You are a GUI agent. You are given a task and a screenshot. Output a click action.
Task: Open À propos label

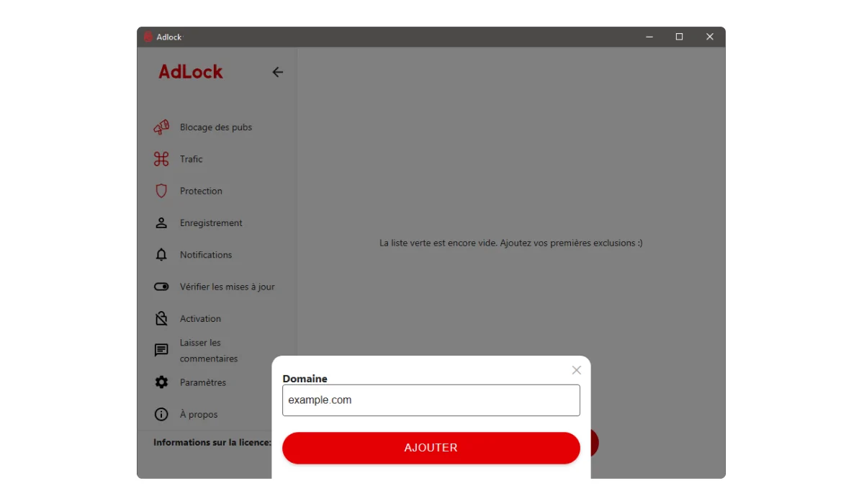[199, 415]
